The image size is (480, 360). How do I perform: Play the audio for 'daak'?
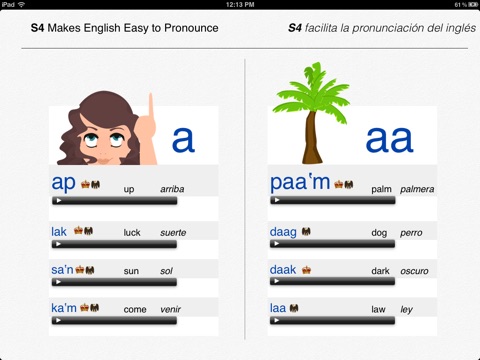click(277, 282)
